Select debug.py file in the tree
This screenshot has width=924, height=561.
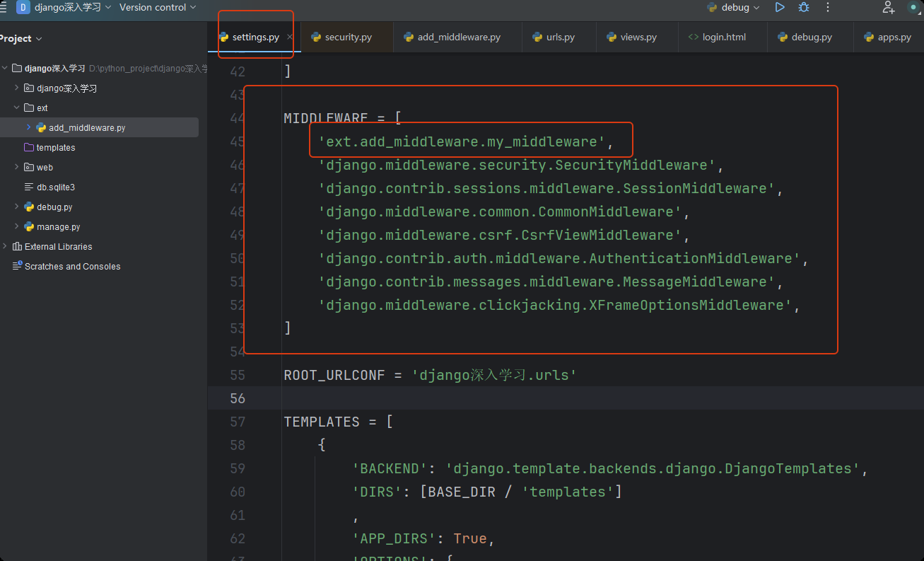click(x=54, y=207)
